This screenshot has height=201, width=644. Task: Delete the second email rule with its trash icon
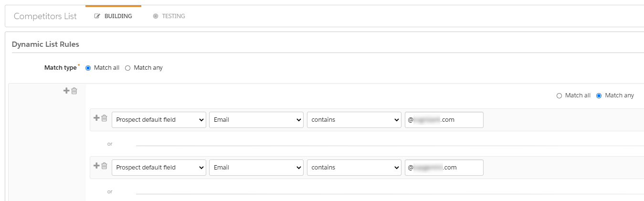pos(104,166)
